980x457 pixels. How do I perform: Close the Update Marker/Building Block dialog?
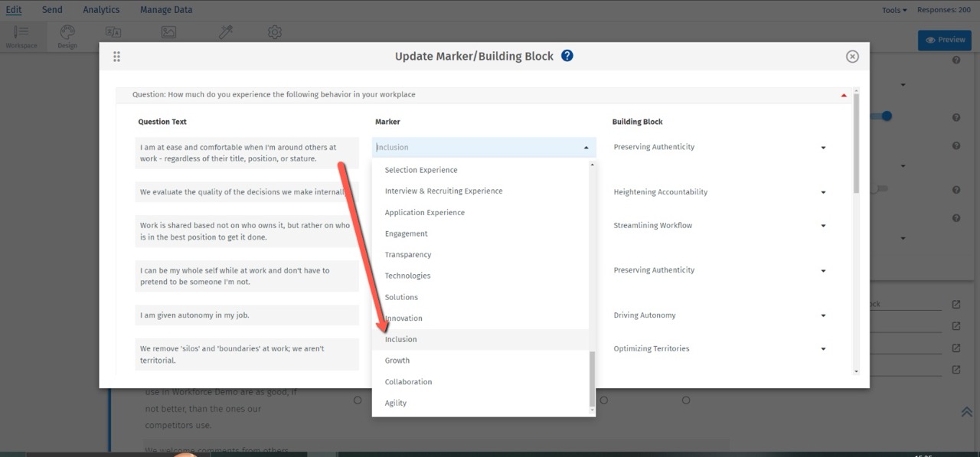pyautogui.click(x=852, y=57)
